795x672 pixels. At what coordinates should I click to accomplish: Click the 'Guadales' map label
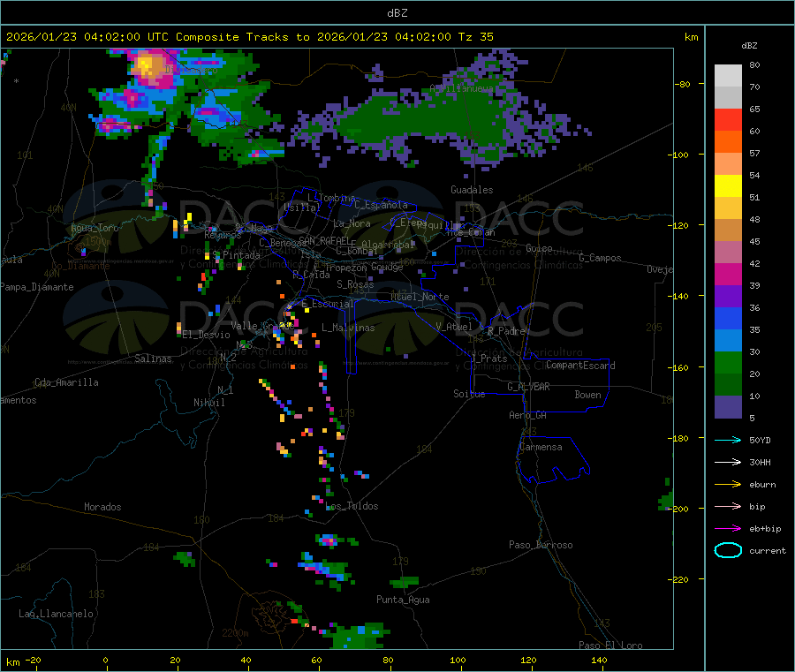click(472, 190)
